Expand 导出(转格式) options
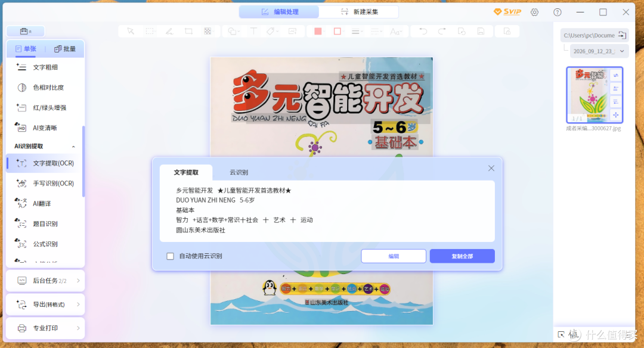The height and width of the screenshot is (348, 644). click(x=45, y=304)
